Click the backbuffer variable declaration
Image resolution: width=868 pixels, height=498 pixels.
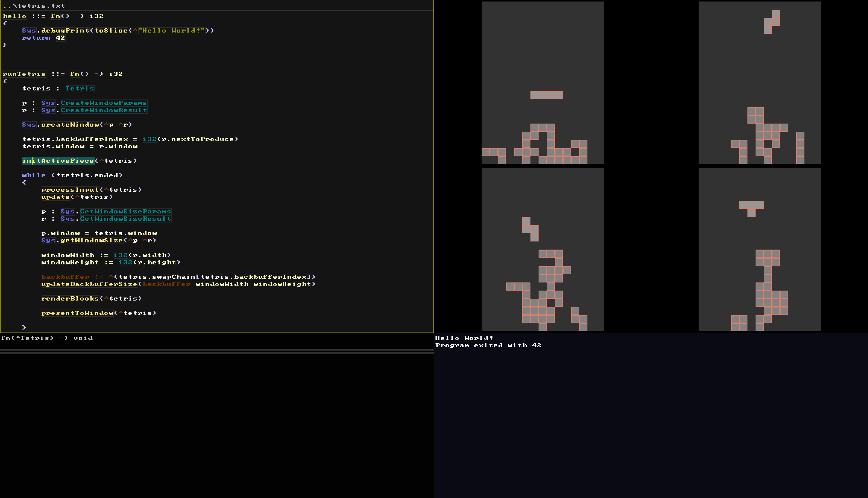[178, 277]
